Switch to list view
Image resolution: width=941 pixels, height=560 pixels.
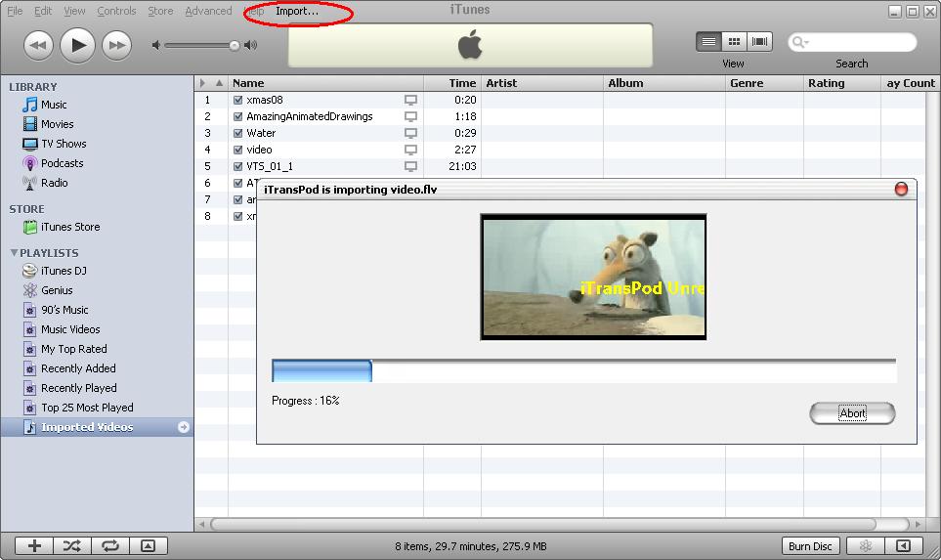(x=708, y=41)
